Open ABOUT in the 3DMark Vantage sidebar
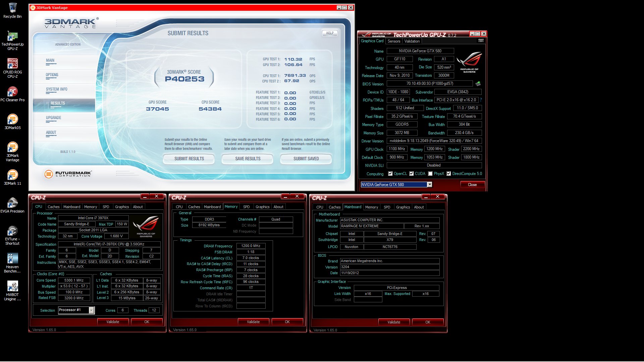 point(51,133)
